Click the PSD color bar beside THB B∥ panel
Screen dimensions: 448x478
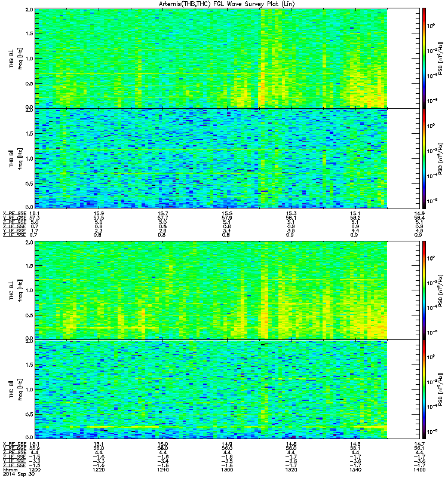[x=424, y=158]
